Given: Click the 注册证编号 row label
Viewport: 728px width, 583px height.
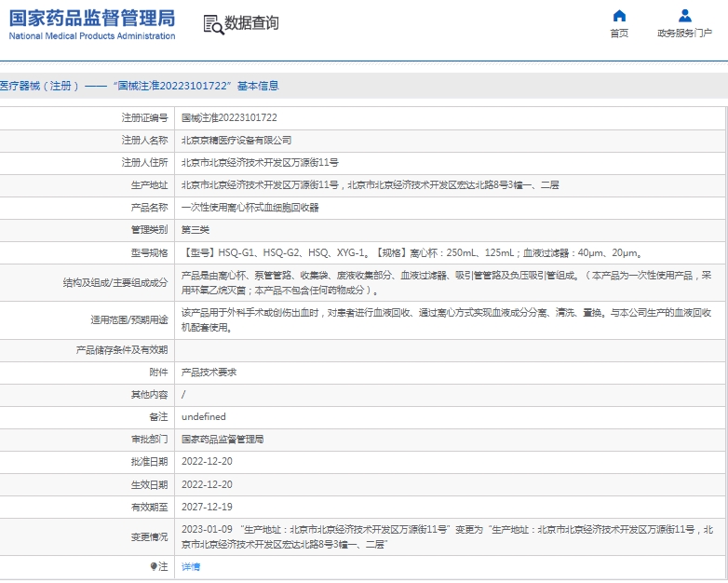Looking at the screenshot, I should coord(144,118).
